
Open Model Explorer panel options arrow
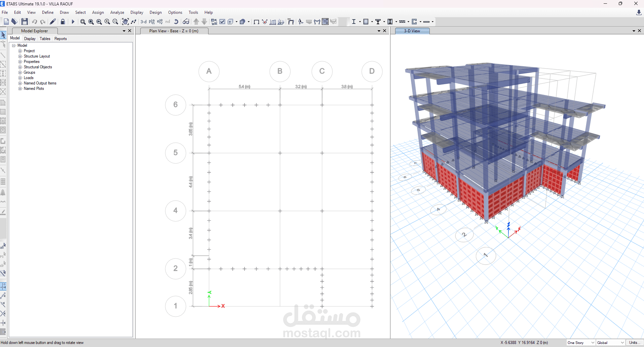click(124, 31)
